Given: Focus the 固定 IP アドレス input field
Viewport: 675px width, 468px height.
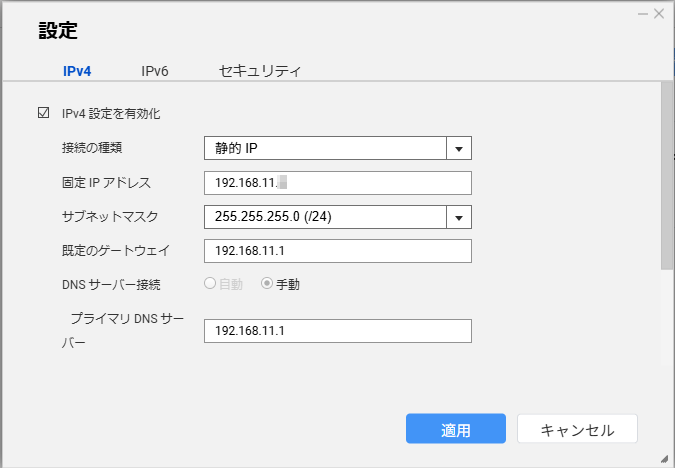Looking at the screenshot, I should coord(337,183).
